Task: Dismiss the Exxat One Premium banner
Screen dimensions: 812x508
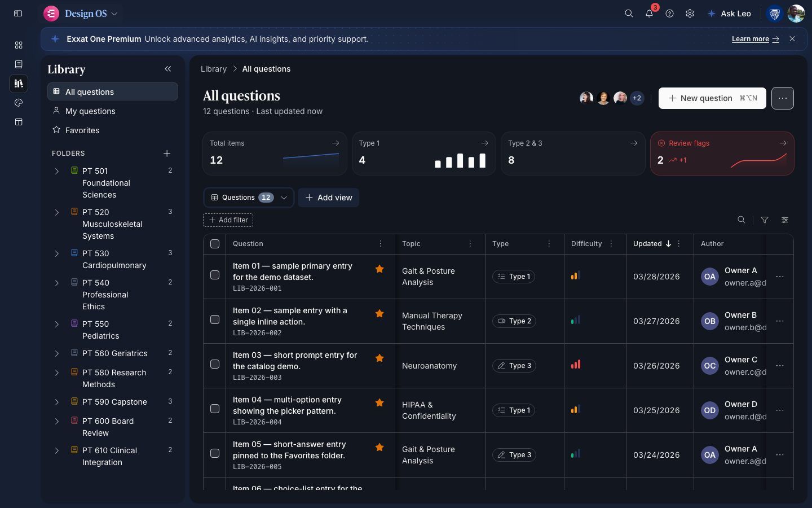Action: 792,39
